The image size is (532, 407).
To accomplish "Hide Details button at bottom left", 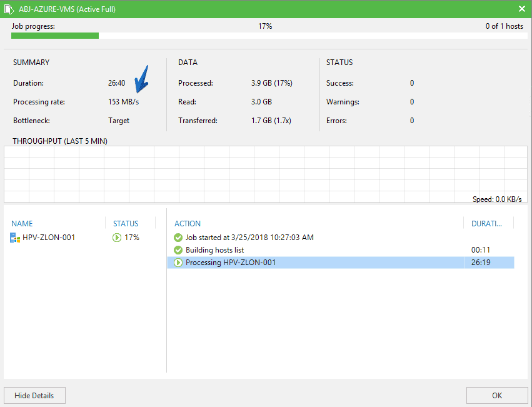I will coord(34,396).
